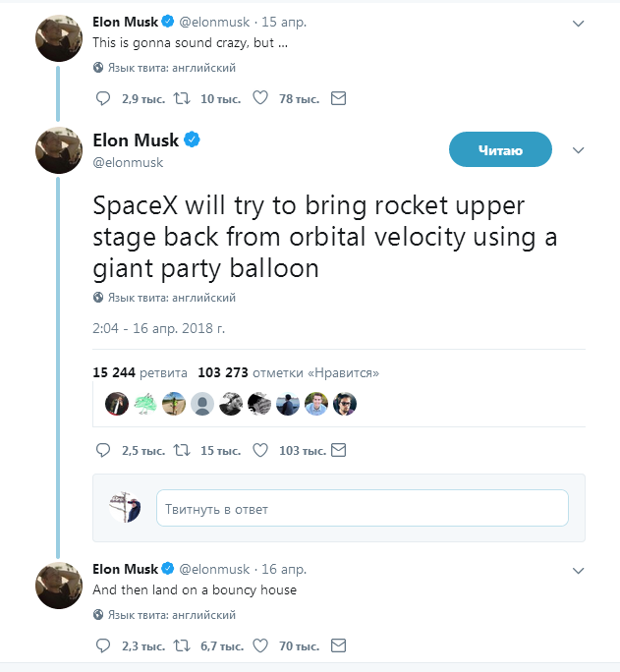Retweet the giant party balloon tweet
The image size is (620, 672).
tap(182, 451)
